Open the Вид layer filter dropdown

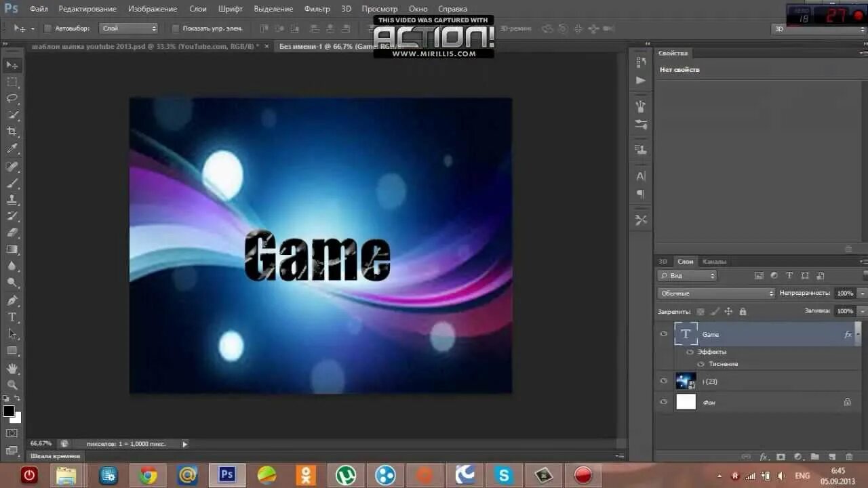click(687, 276)
